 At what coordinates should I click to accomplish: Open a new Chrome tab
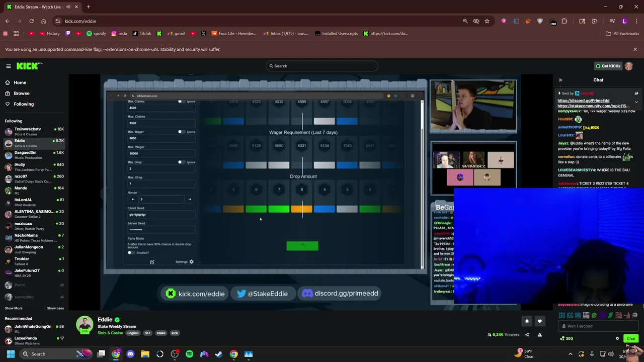88,7
